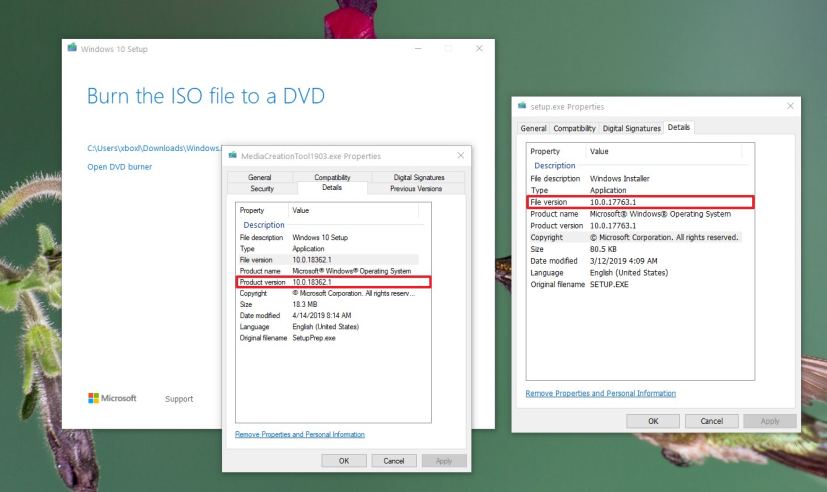Open Digital Signatures tab in setup.exe Properties
Viewport: 827px width, 492px height.
(632, 128)
